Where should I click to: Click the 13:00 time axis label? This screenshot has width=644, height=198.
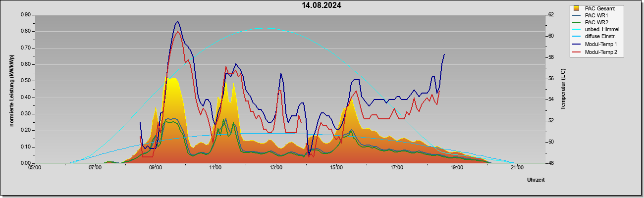276,168
